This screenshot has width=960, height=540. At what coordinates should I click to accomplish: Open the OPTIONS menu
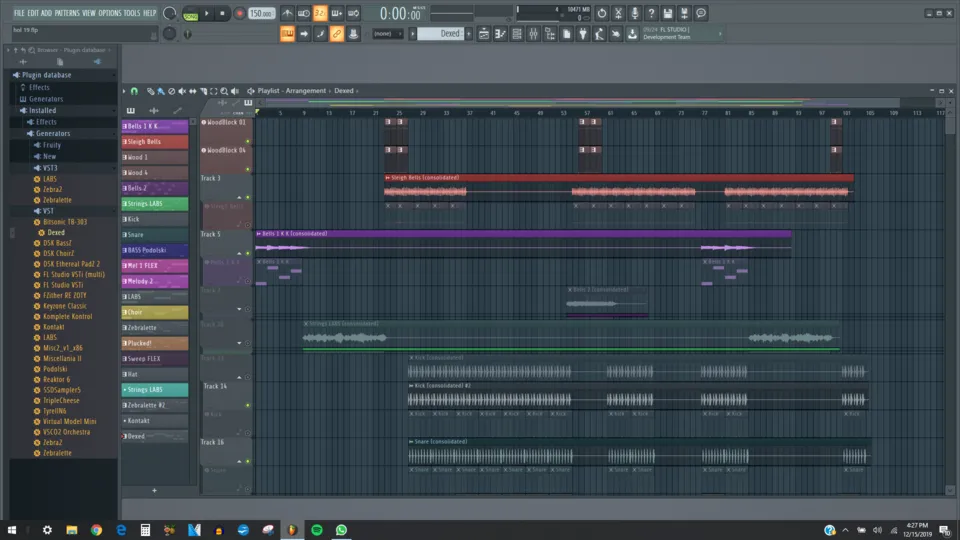pos(109,12)
